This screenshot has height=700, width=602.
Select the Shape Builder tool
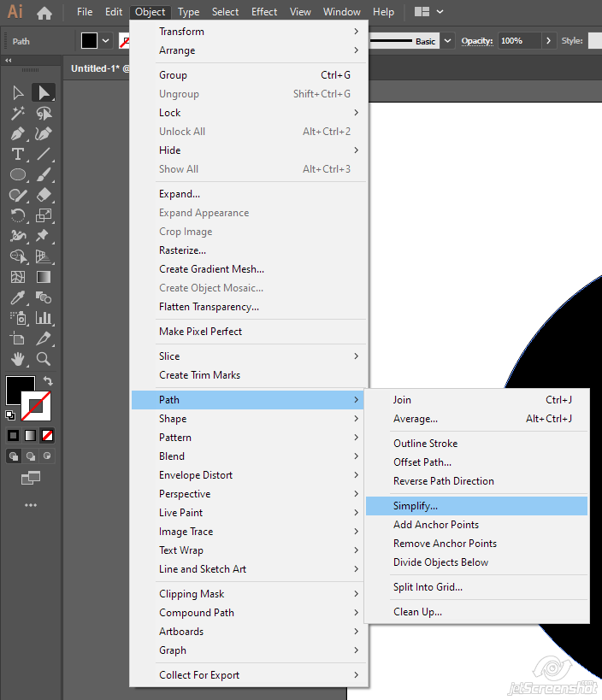[18, 256]
